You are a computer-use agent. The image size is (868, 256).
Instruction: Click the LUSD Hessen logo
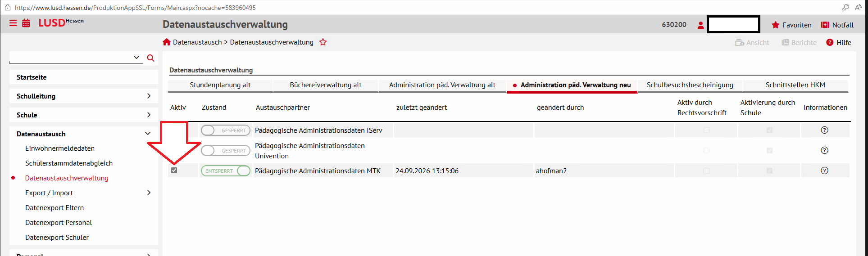point(61,23)
